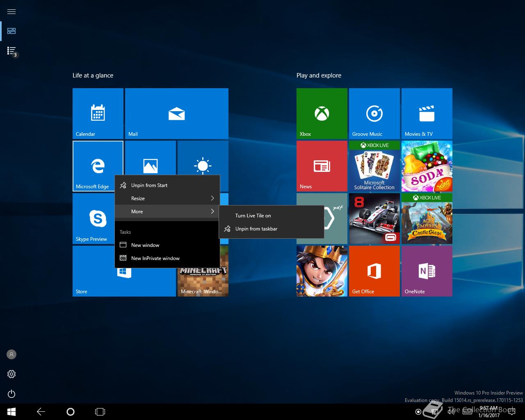
Task: Tap the taskbar Back arrow
Action: (x=41, y=412)
